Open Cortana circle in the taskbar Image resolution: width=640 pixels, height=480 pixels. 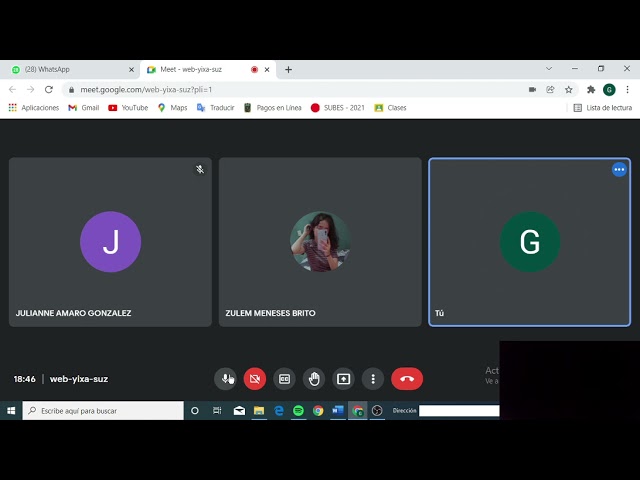point(195,411)
